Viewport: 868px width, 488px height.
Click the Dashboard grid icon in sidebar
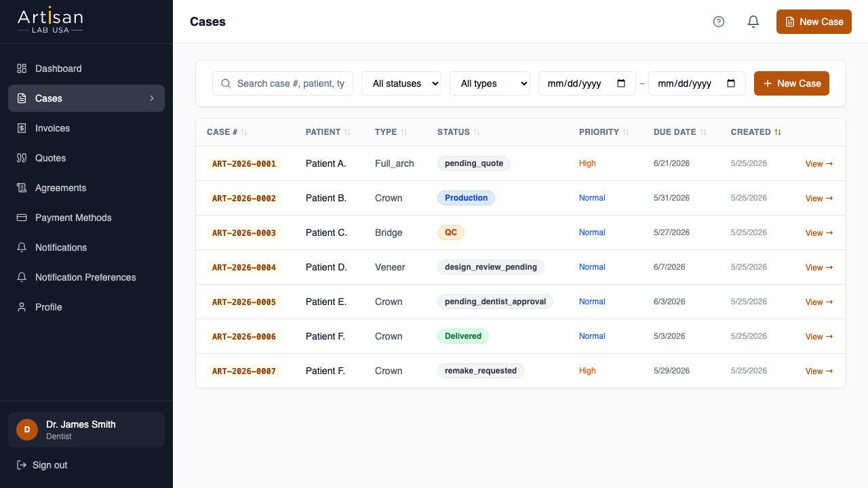(22, 68)
